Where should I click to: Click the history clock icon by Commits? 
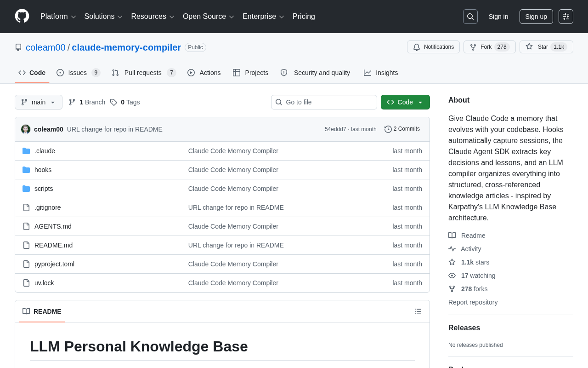(388, 129)
